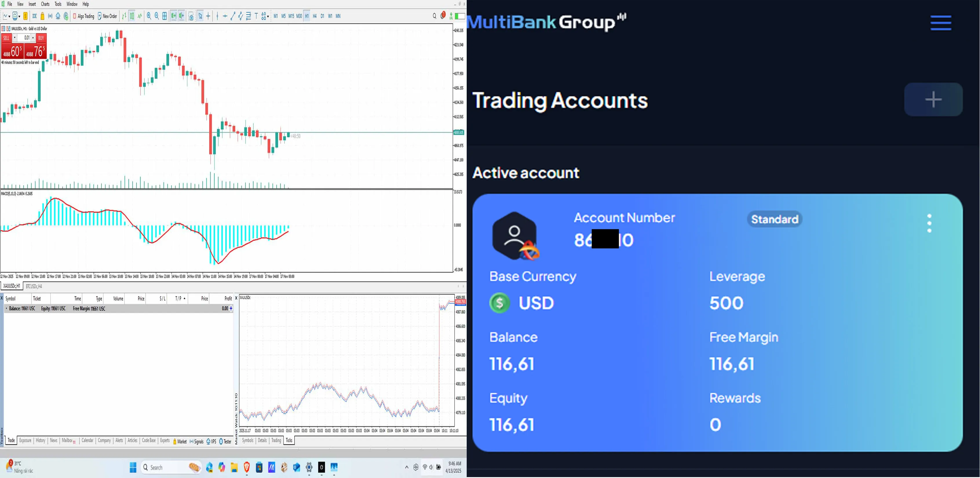This screenshot has width=980, height=478.
Task: Toggle Algo Trading
Action: (x=83, y=16)
